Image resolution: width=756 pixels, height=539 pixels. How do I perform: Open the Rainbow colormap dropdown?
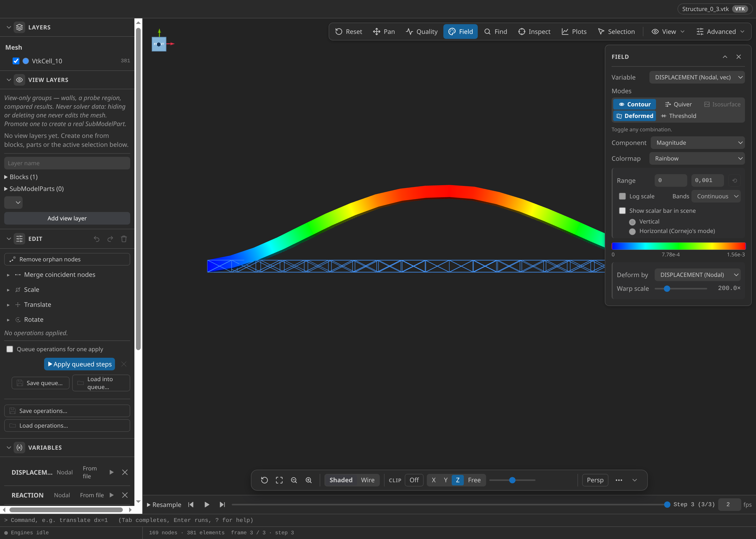coord(697,158)
